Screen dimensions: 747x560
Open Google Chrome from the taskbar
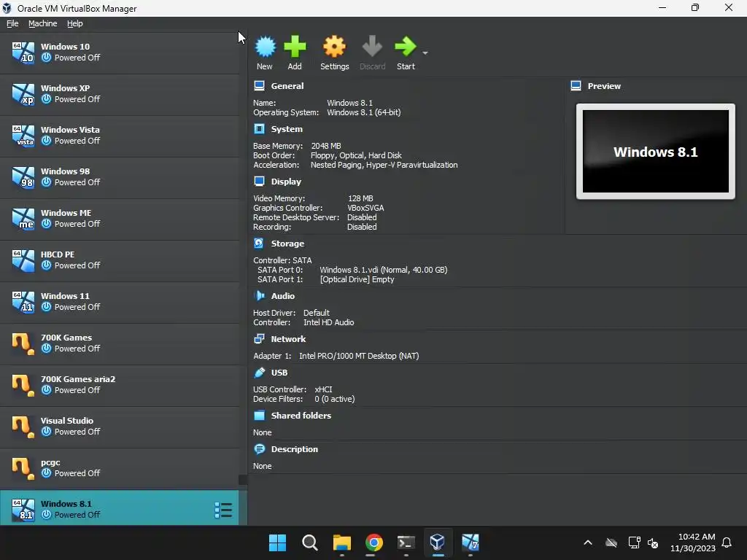(374, 542)
